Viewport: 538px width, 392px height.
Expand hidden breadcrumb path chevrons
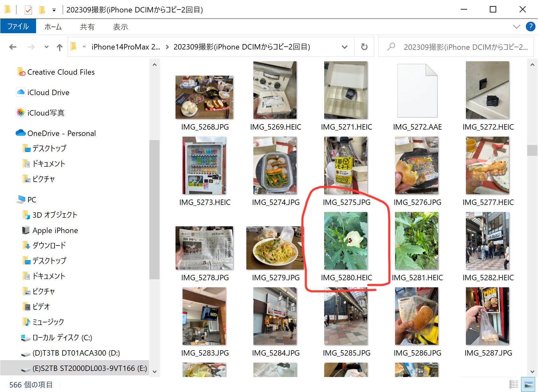click(84, 47)
